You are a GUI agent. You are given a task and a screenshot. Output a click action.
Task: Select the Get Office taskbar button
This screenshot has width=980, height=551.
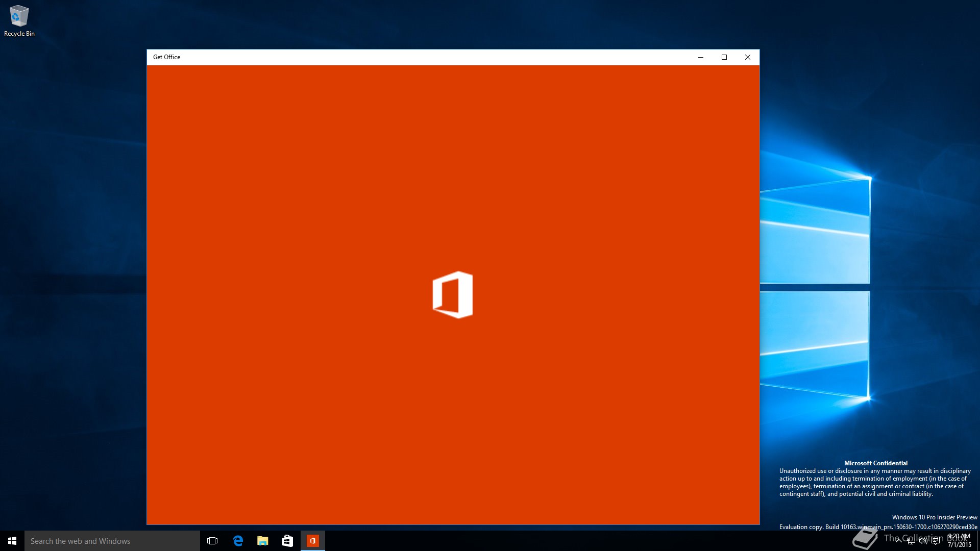[x=312, y=541]
